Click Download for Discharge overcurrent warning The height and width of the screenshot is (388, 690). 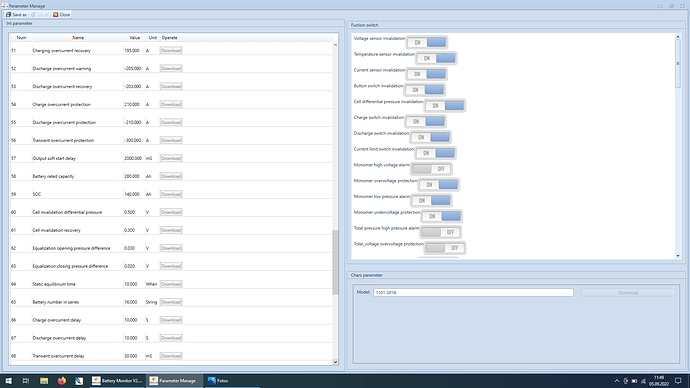click(x=171, y=69)
